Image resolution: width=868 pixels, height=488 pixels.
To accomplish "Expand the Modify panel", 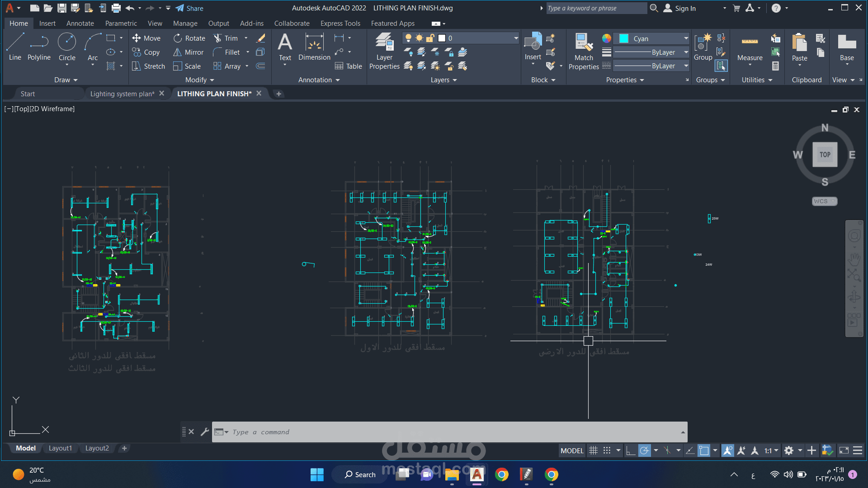I will coord(200,80).
